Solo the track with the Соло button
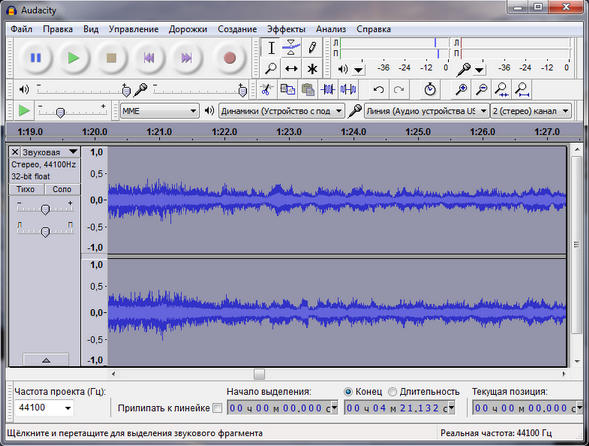Image resolution: width=589 pixels, height=446 pixels. coord(62,189)
